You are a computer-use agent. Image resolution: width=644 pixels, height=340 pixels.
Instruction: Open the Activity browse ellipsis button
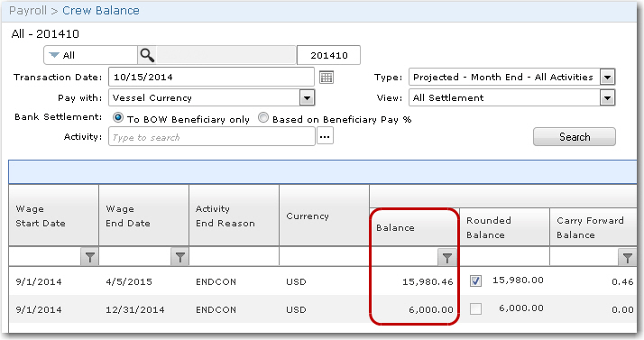[x=325, y=137]
